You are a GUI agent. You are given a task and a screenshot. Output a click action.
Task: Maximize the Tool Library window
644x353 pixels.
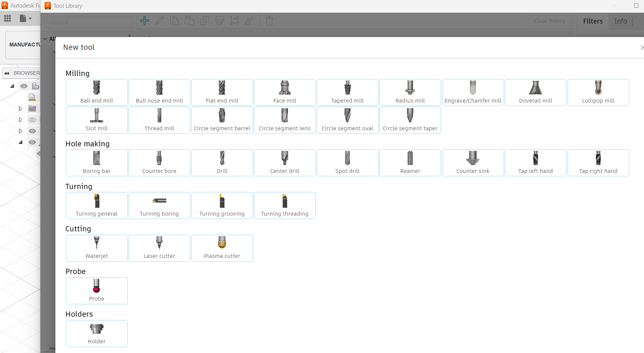click(636, 6)
